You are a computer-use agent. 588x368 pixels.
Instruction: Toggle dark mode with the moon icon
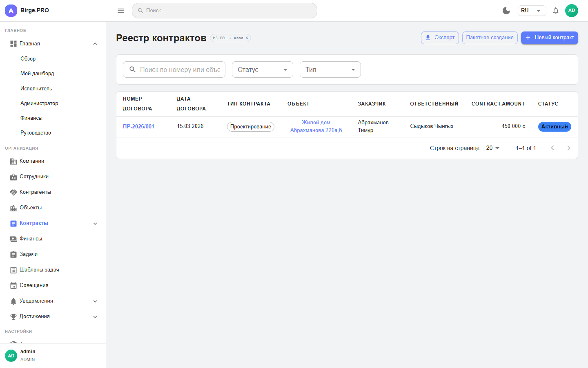tap(506, 11)
